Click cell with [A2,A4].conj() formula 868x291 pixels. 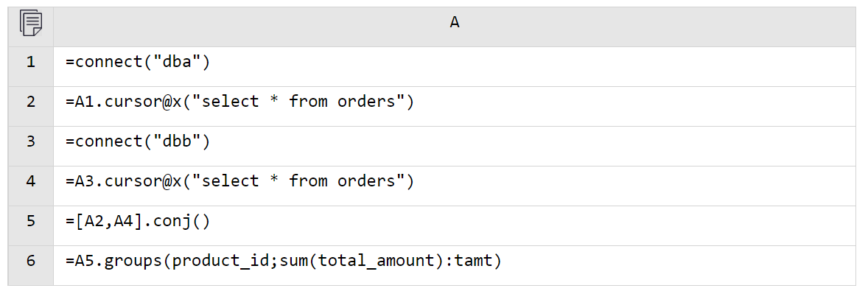(x=455, y=221)
